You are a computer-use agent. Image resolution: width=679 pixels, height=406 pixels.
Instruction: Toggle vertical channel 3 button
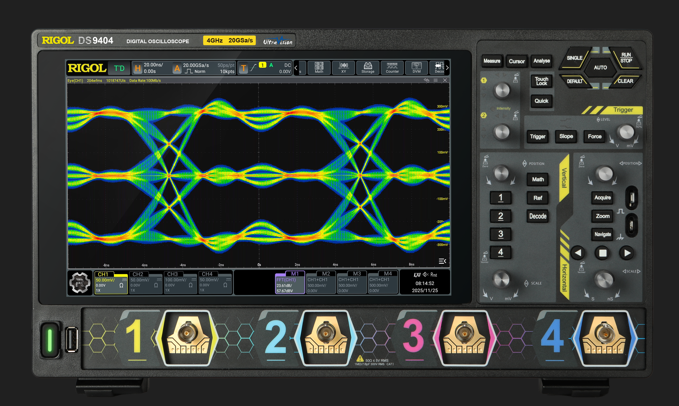point(501,234)
